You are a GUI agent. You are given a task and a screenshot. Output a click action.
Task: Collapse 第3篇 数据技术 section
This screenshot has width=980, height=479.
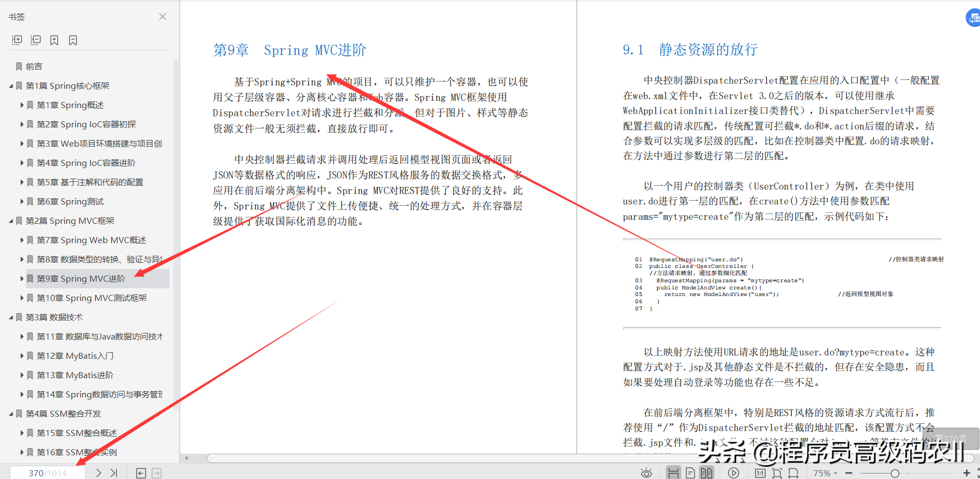11,317
